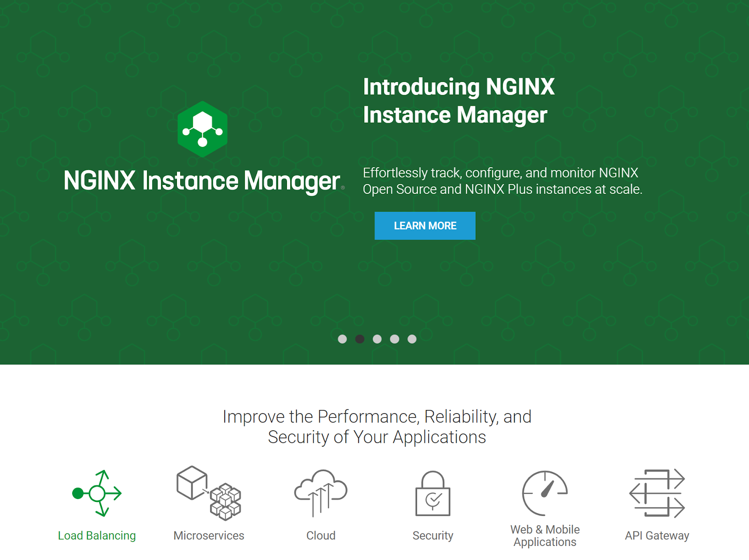Click the Load Balancing arrows icon
The width and height of the screenshot is (749, 560).
[x=97, y=493]
